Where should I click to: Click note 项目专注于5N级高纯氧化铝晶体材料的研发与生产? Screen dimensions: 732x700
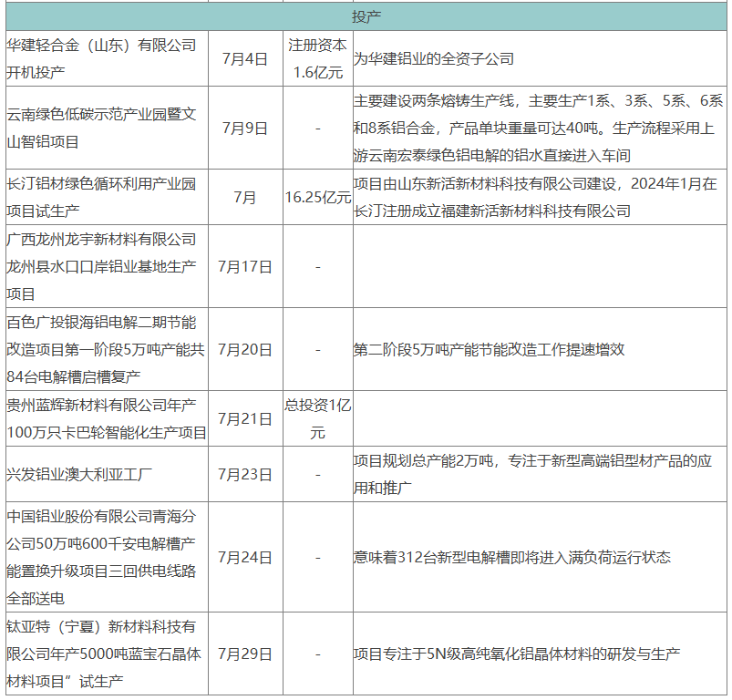pyautogui.click(x=517, y=654)
